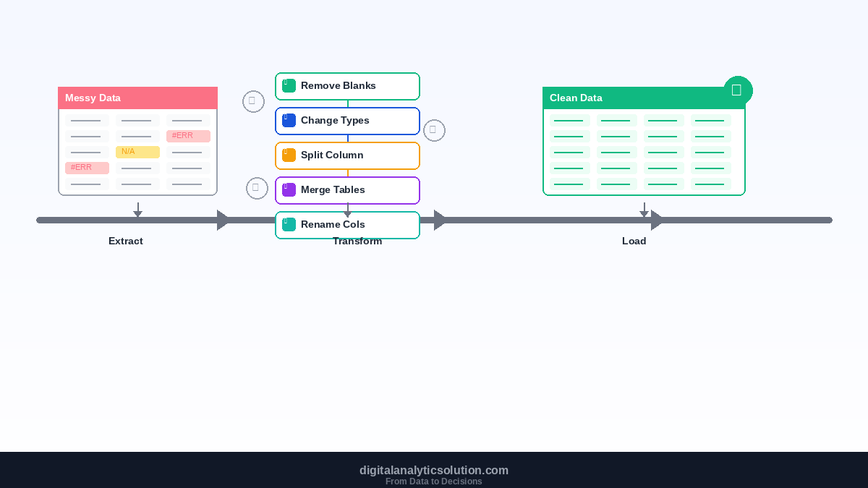
Task: Select the Split Column step label
Action: click(332, 155)
